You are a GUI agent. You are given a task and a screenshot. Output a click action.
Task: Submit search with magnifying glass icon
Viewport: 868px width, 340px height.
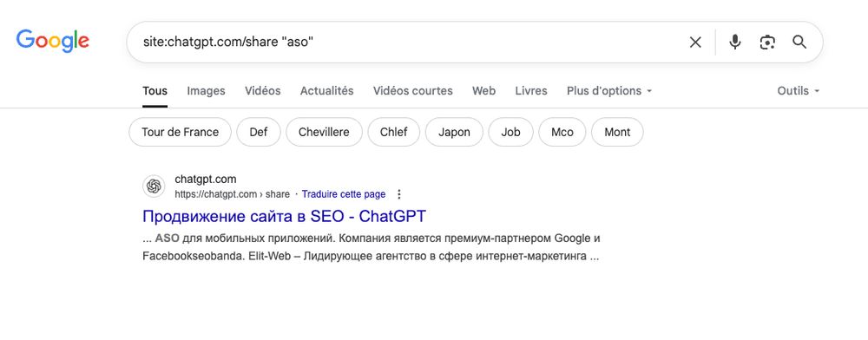(x=799, y=42)
